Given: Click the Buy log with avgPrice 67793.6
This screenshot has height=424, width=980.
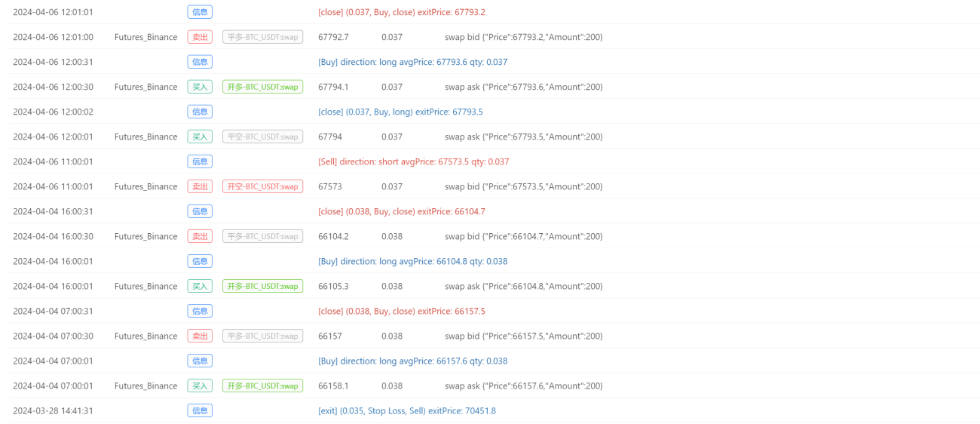Looking at the screenshot, I should [x=413, y=62].
